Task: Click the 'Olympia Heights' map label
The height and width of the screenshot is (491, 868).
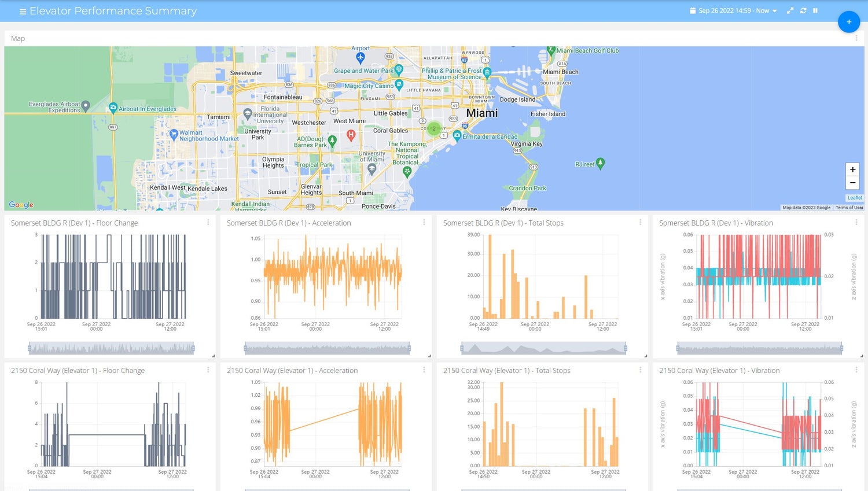Action: pos(273,163)
